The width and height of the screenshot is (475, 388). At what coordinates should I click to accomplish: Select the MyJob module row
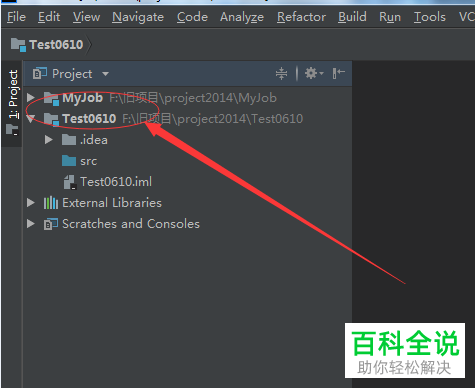click(187, 98)
